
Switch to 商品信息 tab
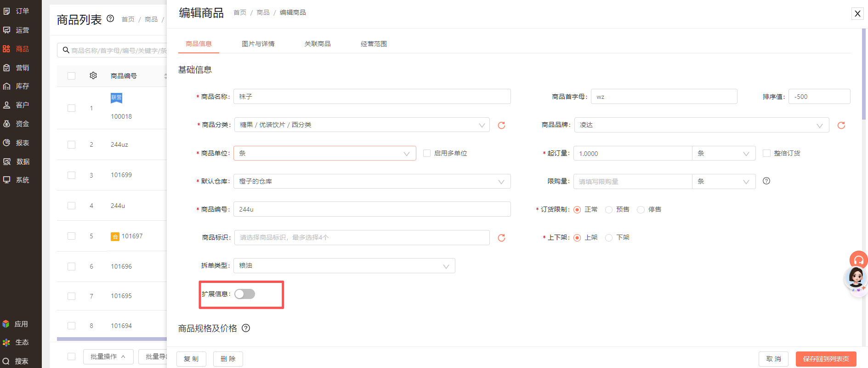tap(199, 44)
